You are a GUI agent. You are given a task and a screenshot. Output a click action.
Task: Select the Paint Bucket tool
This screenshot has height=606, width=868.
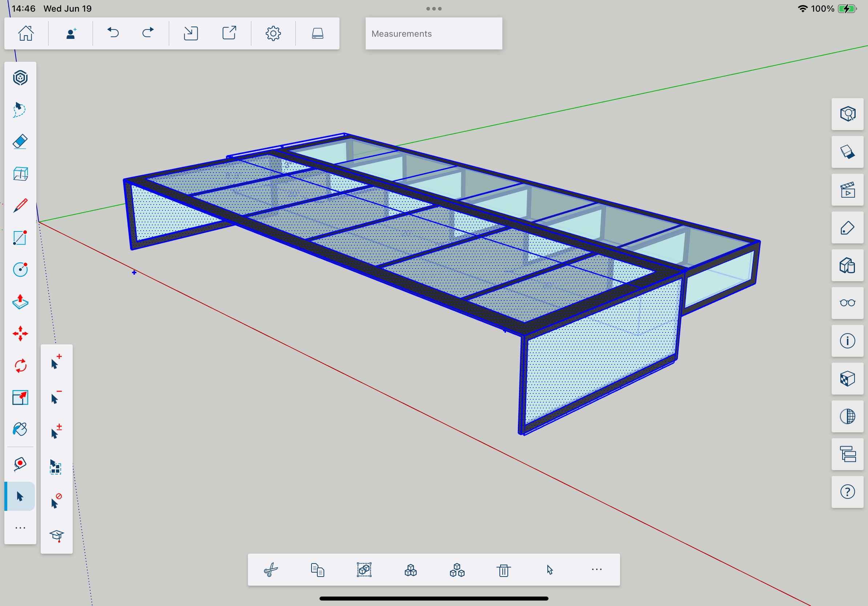[x=20, y=429]
